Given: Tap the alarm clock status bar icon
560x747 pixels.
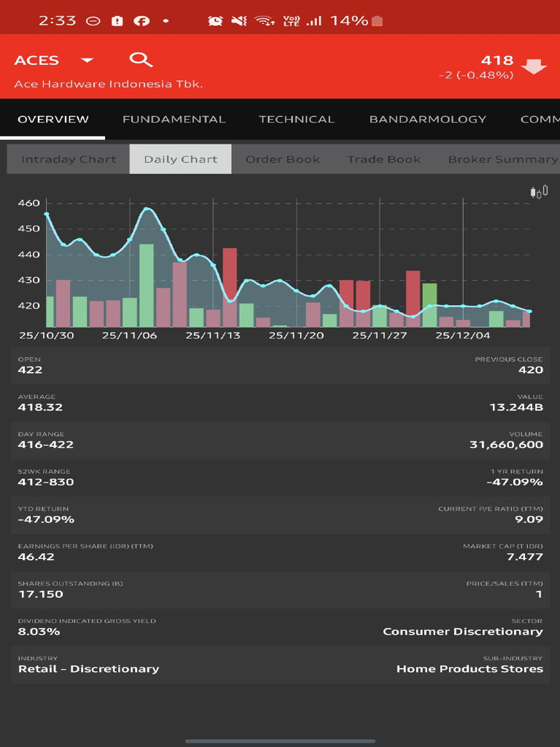Looking at the screenshot, I should (x=215, y=20).
